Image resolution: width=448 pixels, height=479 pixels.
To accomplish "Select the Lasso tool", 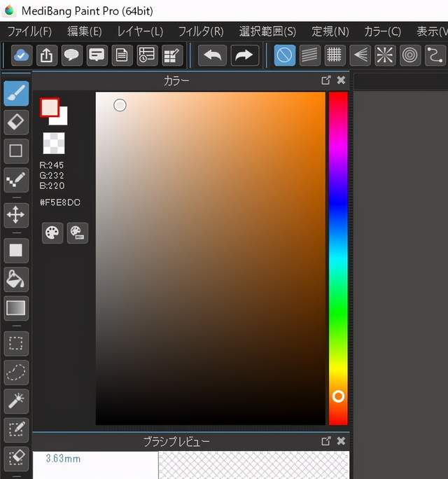I will 16,372.
